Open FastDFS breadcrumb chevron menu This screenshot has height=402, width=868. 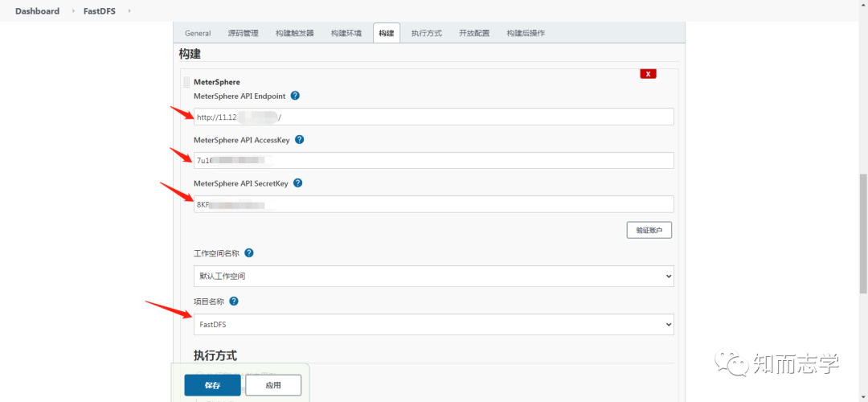click(129, 11)
